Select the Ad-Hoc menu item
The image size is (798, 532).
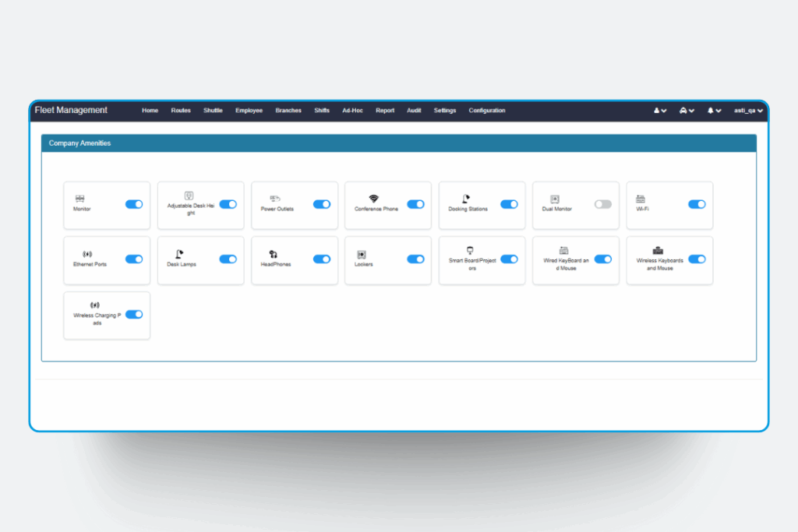click(352, 111)
